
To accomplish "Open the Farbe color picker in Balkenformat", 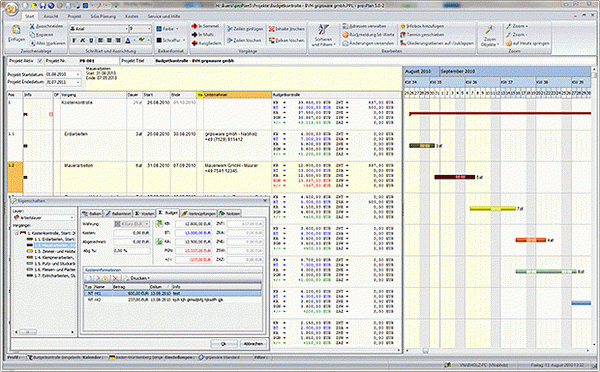I will (x=168, y=29).
